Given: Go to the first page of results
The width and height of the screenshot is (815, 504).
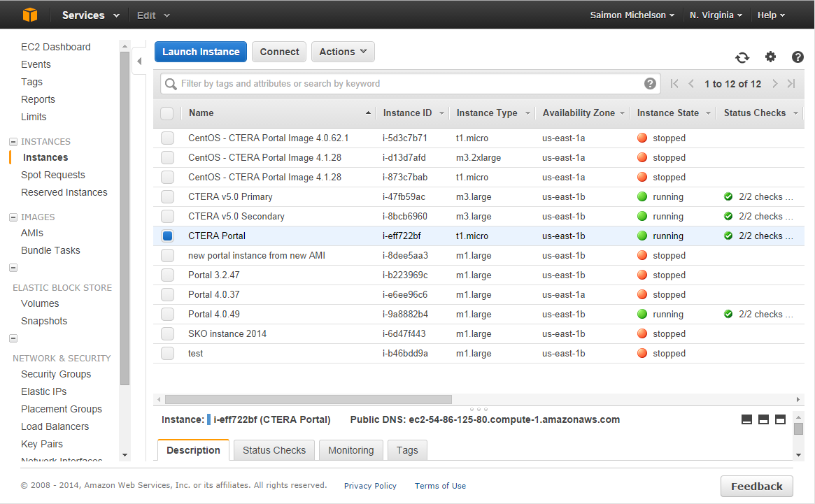Looking at the screenshot, I should coord(674,84).
